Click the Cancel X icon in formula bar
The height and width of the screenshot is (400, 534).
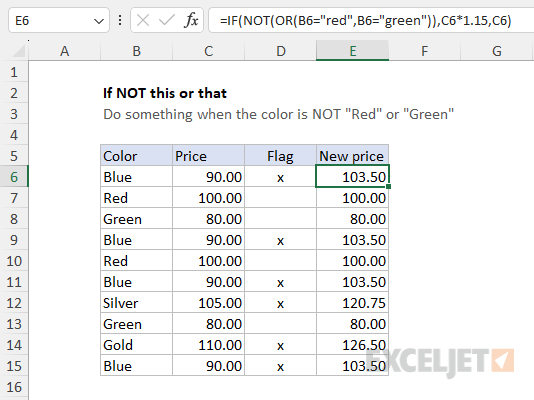(x=143, y=20)
